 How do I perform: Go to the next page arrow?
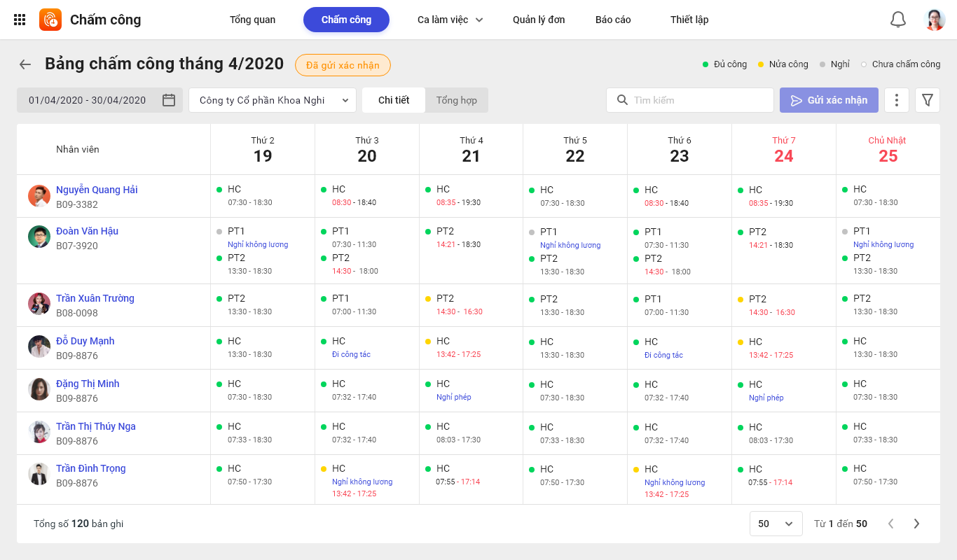click(916, 524)
